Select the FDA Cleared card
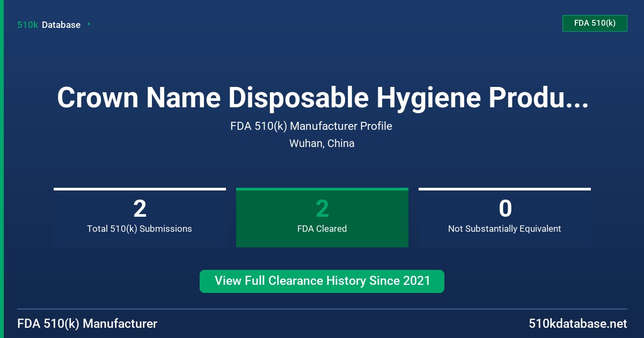Viewport: 644px width, 338px height. coord(322,217)
